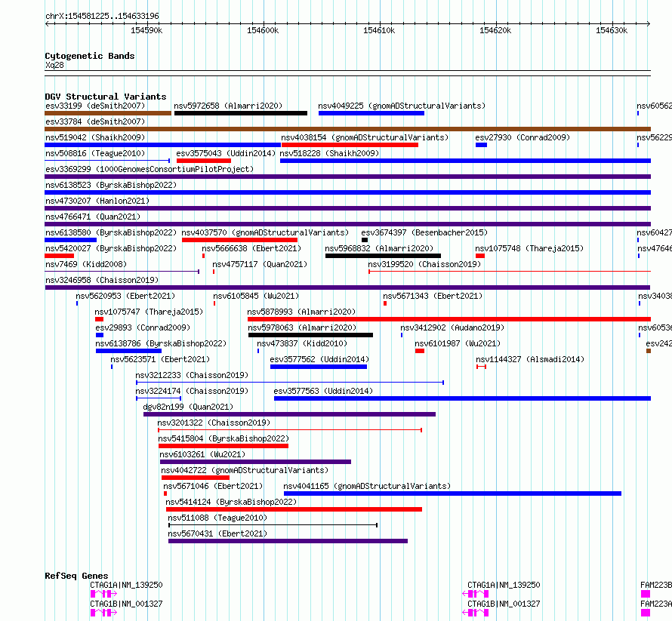Click the nsv4038154 gnomAD red bar

(x=350, y=145)
